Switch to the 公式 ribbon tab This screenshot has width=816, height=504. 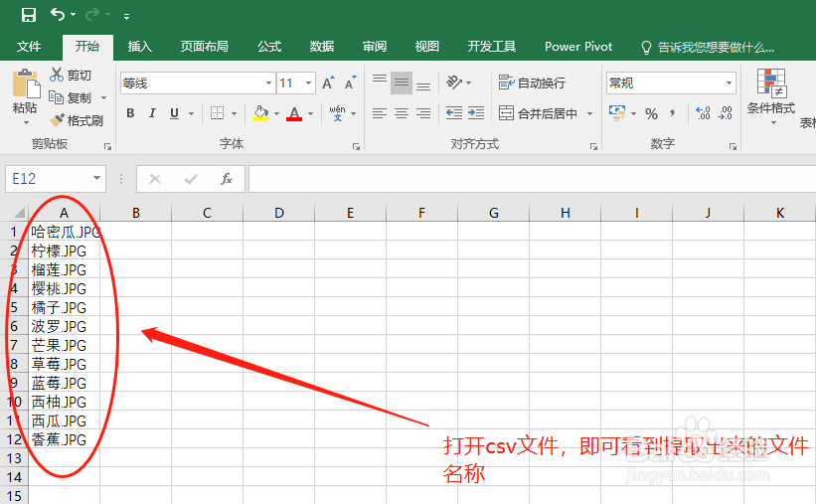pyautogui.click(x=269, y=47)
